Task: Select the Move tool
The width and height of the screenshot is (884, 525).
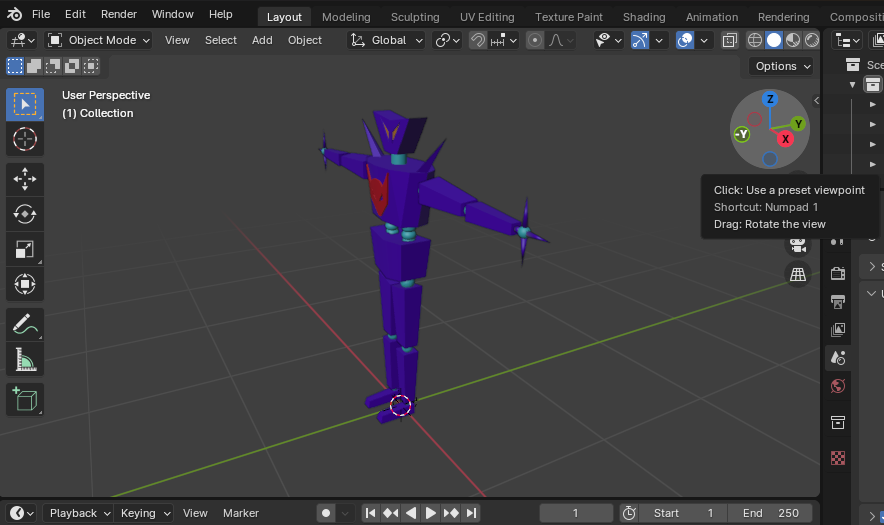Action: click(25, 179)
